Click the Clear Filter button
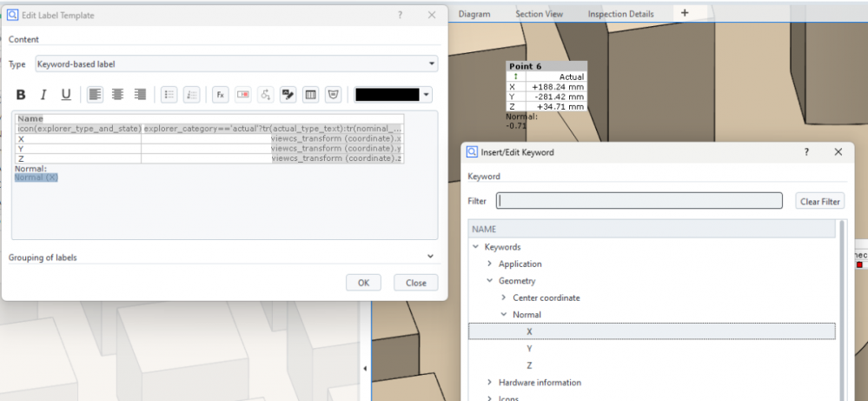Viewport: 868px width, 401px height. coord(820,201)
